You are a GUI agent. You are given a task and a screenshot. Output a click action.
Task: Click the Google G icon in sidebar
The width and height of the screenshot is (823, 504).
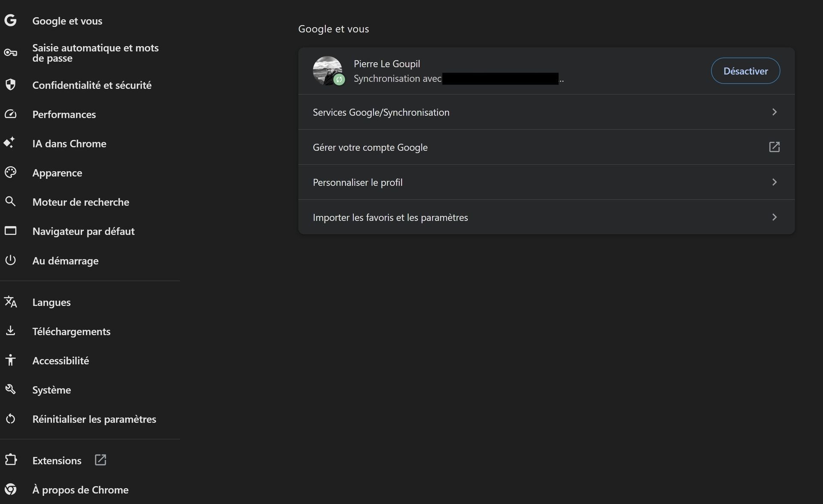[10, 20]
